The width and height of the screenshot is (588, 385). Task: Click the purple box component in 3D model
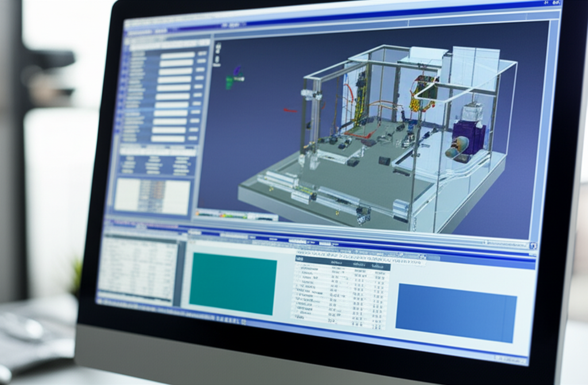(x=469, y=135)
